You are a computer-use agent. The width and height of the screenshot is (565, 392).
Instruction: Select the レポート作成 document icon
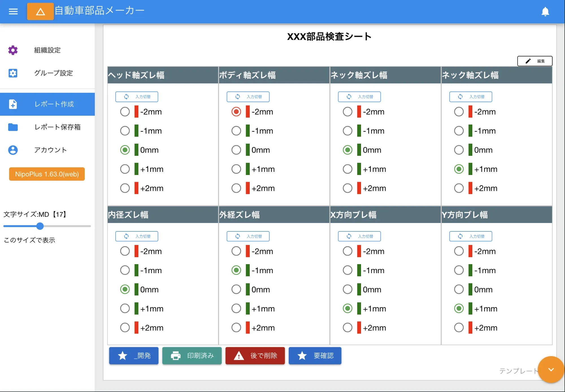13,104
